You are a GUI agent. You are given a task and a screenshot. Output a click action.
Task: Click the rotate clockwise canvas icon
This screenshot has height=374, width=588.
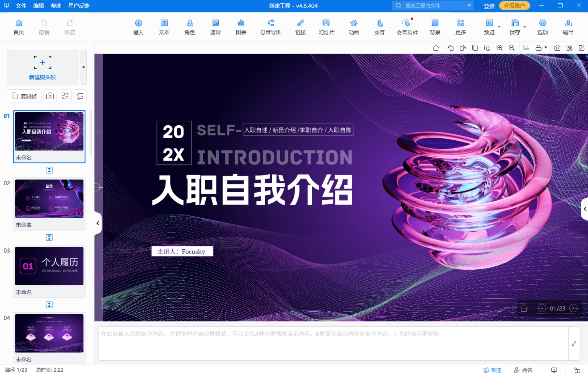(463, 48)
